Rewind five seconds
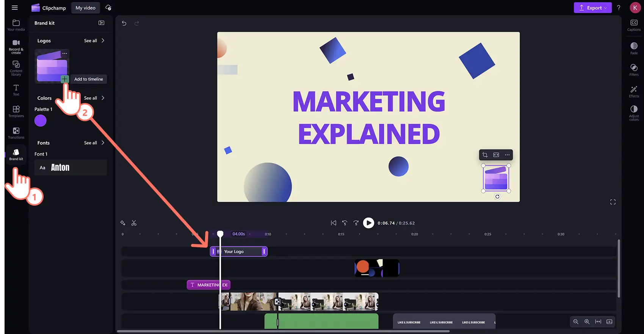 [345, 223]
